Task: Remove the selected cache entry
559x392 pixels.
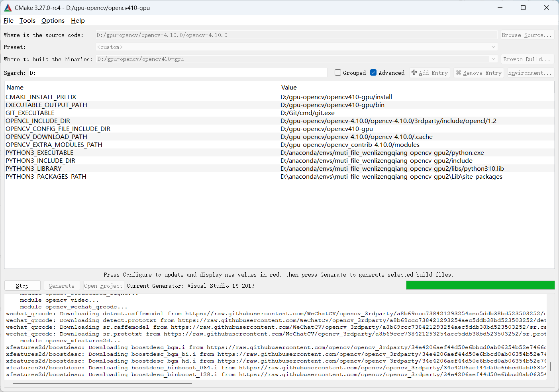Action: point(478,72)
